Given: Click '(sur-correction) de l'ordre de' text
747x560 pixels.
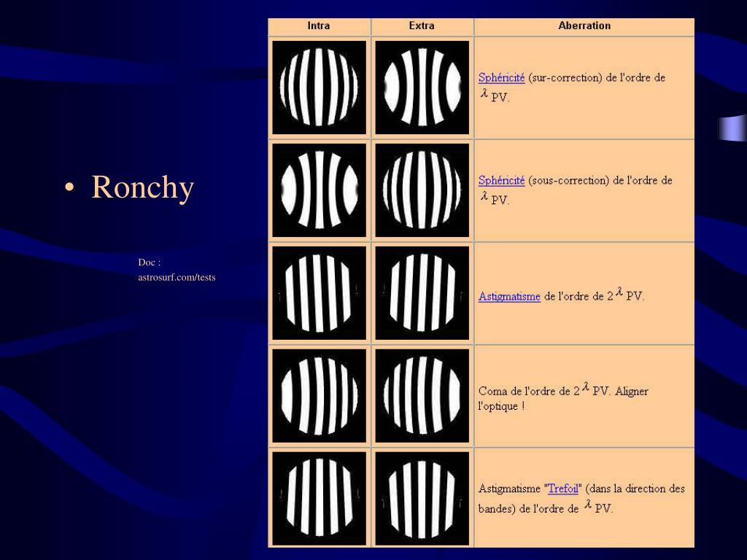Looking at the screenshot, I should pyautogui.click(x=597, y=77).
